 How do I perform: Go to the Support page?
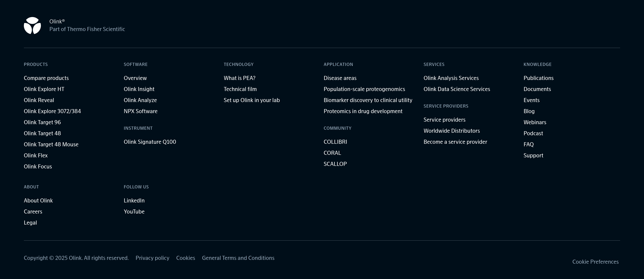coord(533,155)
